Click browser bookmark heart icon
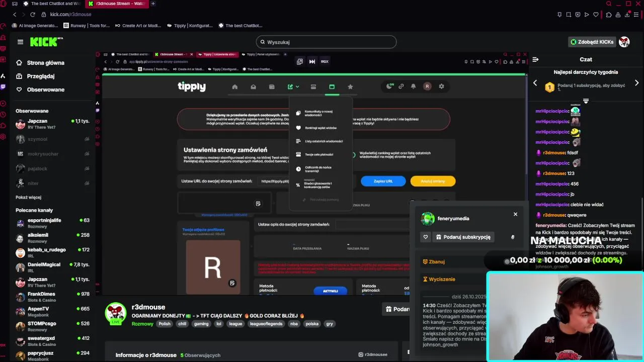The width and height of the screenshot is (644, 362). 596,15
